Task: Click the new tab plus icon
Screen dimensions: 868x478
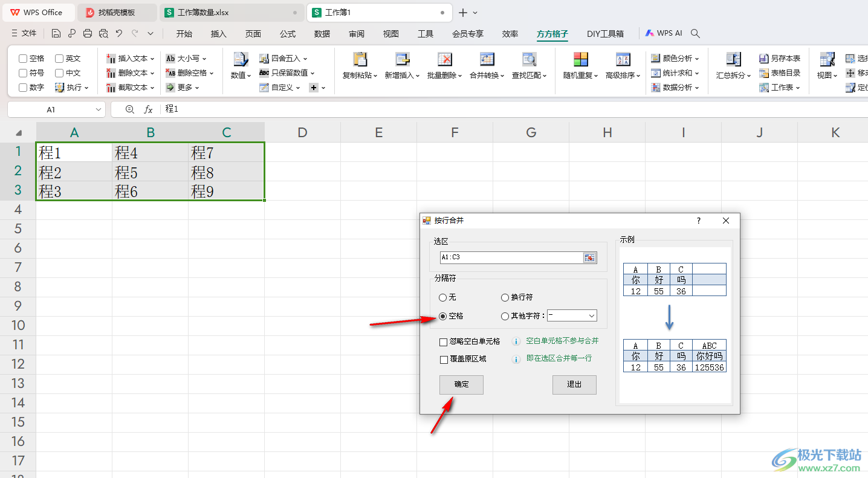Action: click(463, 13)
